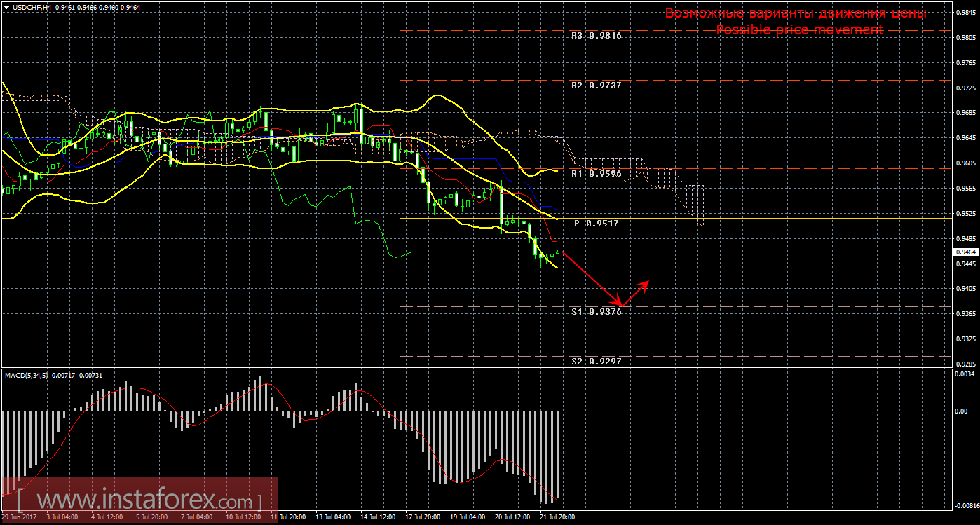Click the P 0.9517 pivot label
Viewport: 980px width, 525px height.
pos(597,223)
